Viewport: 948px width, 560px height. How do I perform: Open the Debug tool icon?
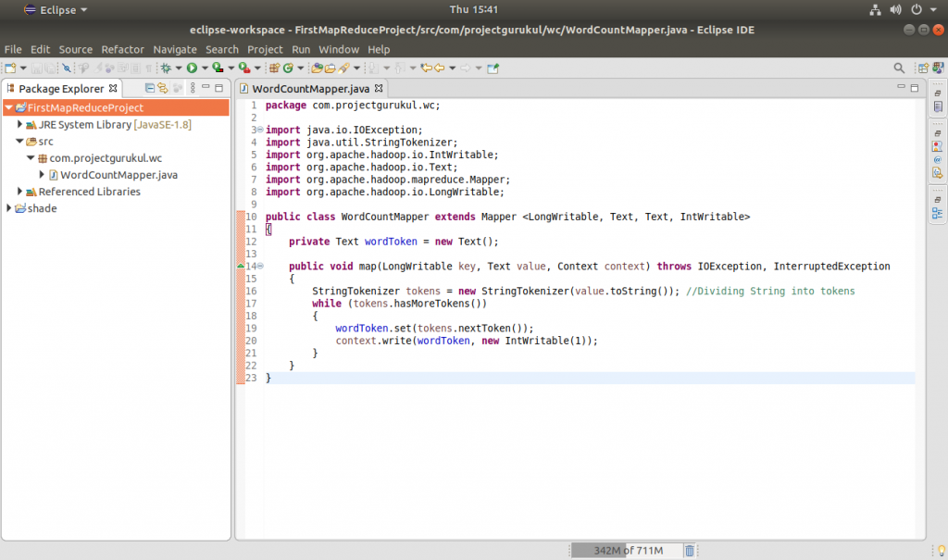click(x=167, y=68)
